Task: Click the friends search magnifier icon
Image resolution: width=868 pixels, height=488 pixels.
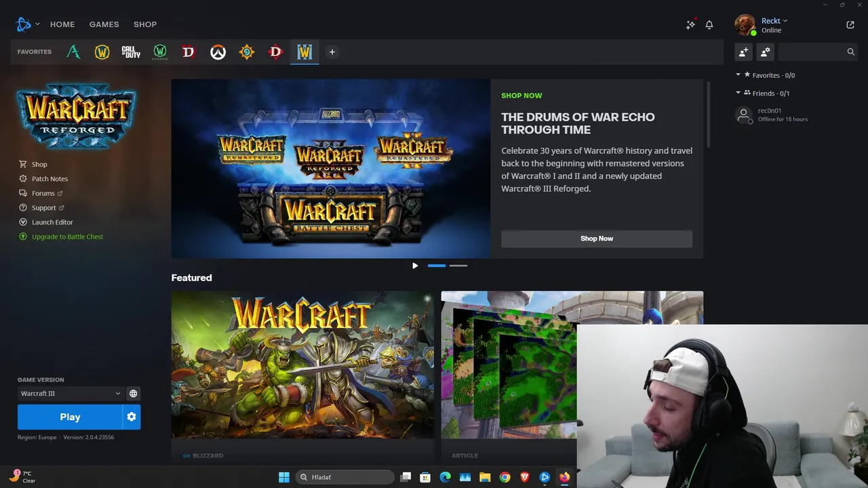Action: [850, 52]
